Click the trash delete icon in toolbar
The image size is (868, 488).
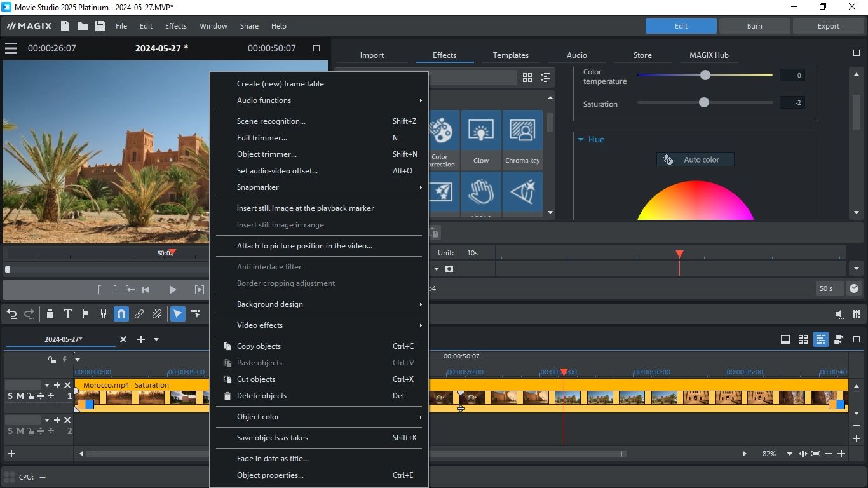[50, 314]
